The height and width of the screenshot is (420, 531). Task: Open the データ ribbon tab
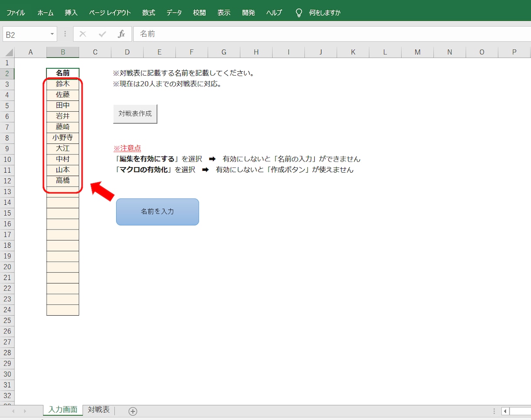pos(174,13)
